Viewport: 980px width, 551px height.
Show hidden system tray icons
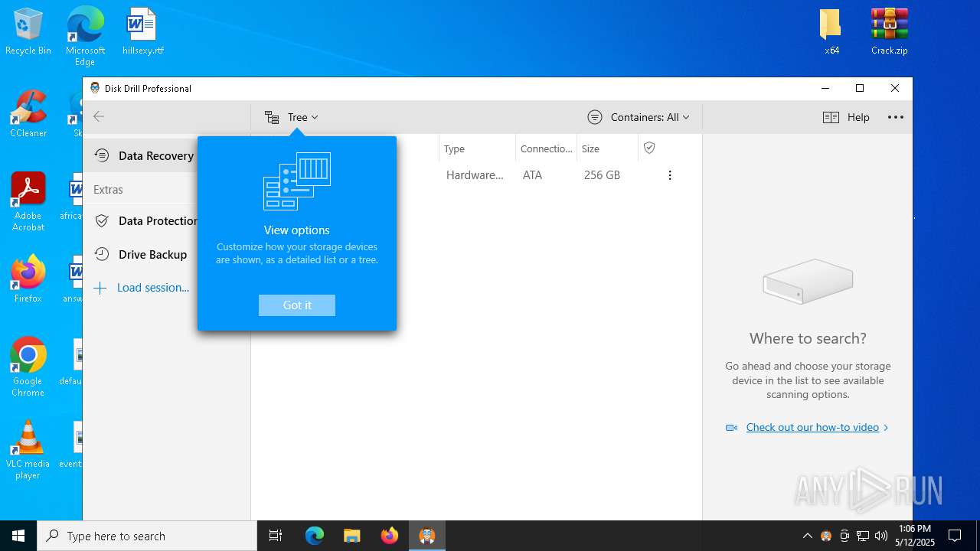[x=807, y=536]
